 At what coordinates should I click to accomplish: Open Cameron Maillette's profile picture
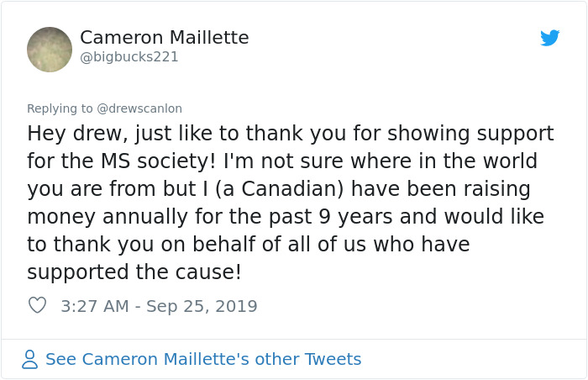tap(50, 50)
